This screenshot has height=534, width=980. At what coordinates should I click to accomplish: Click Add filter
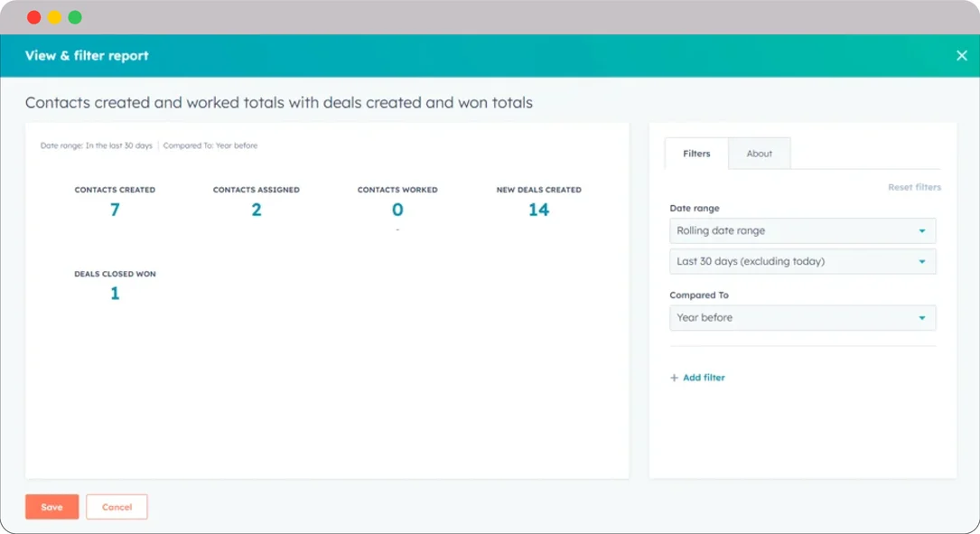[x=703, y=378]
